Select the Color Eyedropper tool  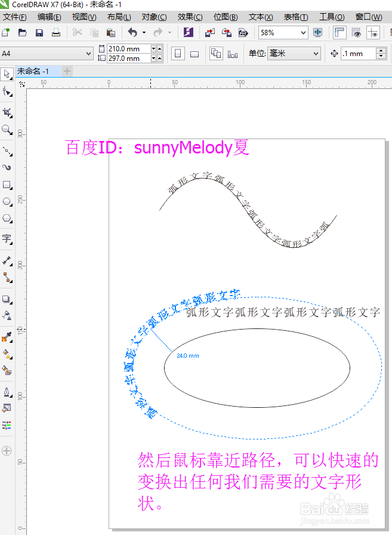tap(7, 337)
